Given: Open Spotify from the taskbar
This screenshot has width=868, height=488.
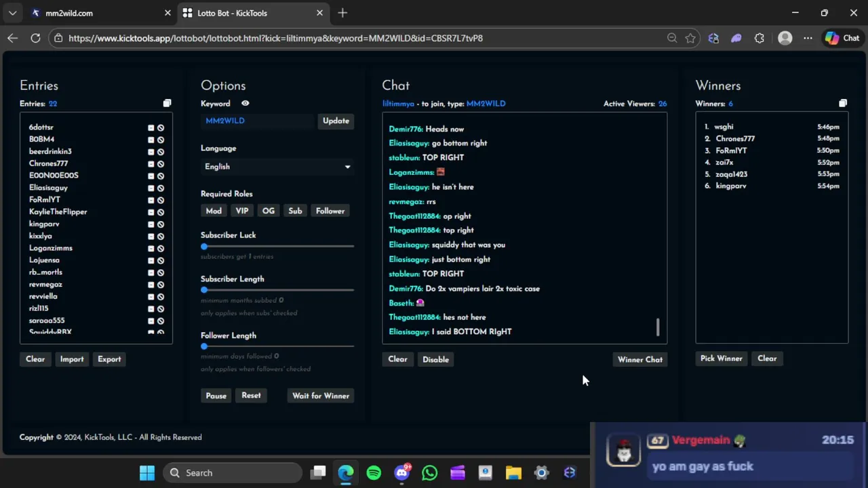Looking at the screenshot, I should (374, 472).
